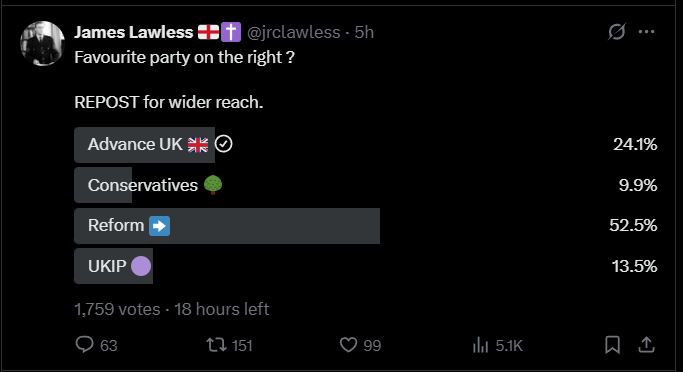Open the three-dot more options menu
The height and width of the screenshot is (372, 683).
point(646,32)
